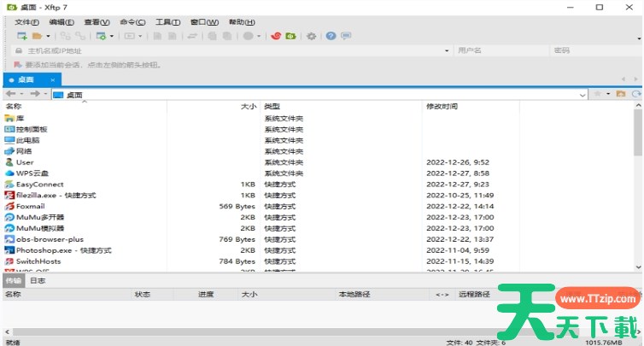Switch to the 日志 tab
The width and height of the screenshot is (644, 346).
38,280
